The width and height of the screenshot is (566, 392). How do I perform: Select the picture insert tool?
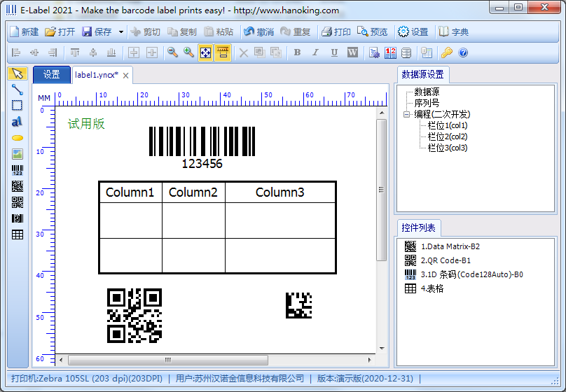pos(18,154)
